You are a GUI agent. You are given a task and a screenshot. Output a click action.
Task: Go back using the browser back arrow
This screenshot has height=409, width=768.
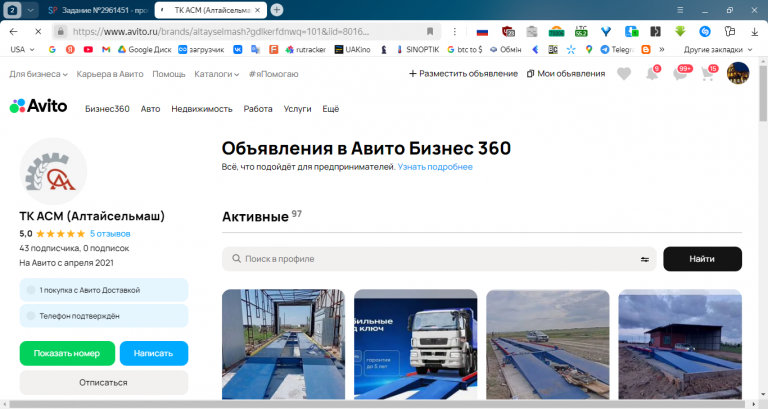coord(13,32)
